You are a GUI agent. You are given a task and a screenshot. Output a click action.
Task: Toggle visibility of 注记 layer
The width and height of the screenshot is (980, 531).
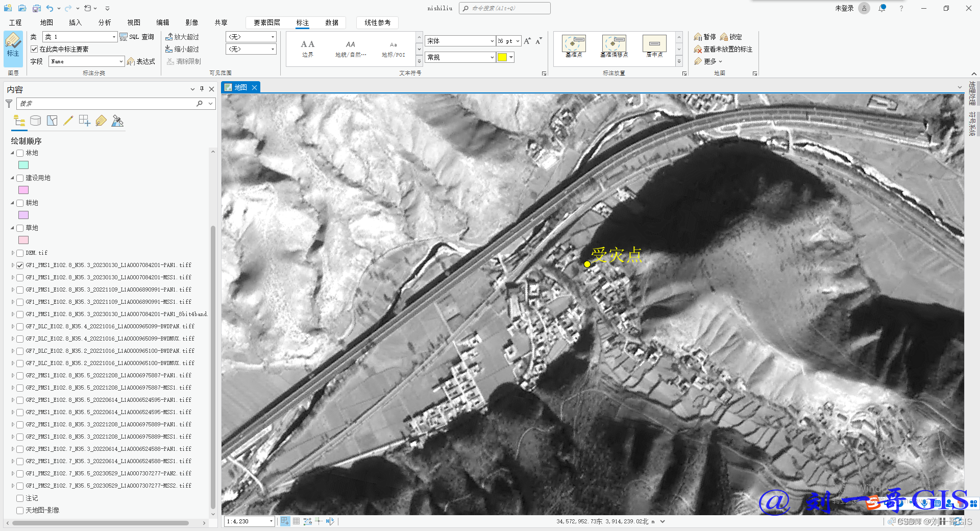20,498
